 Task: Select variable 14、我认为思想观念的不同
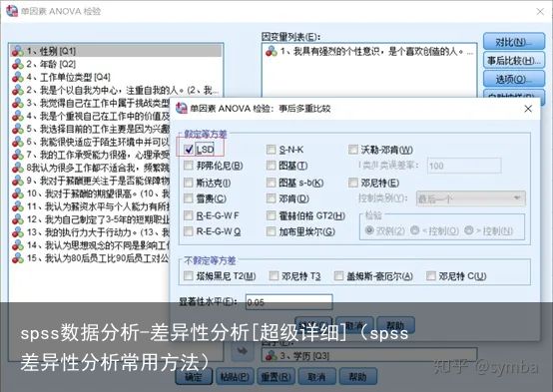[90, 245]
